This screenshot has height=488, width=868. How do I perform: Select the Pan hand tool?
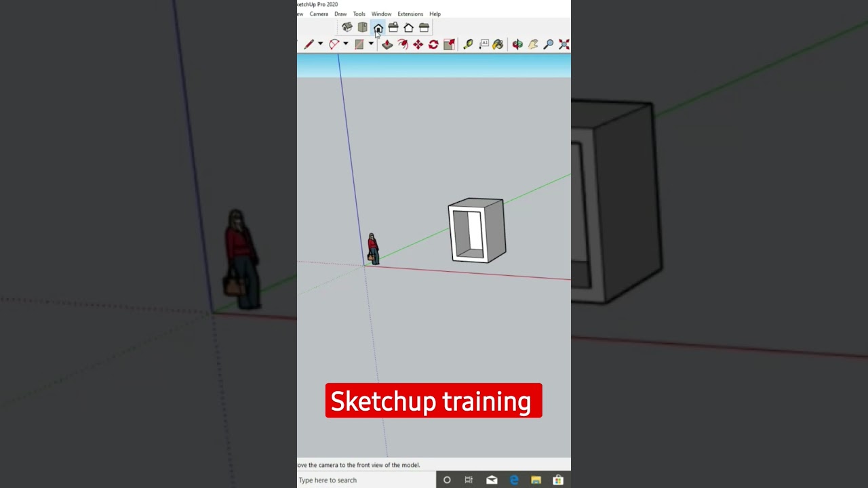pos(533,44)
